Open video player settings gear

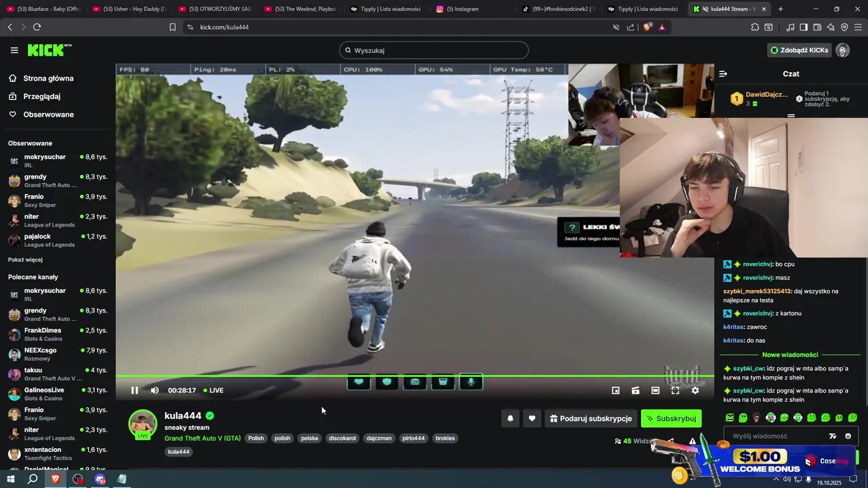pyautogui.click(x=695, y=390)
